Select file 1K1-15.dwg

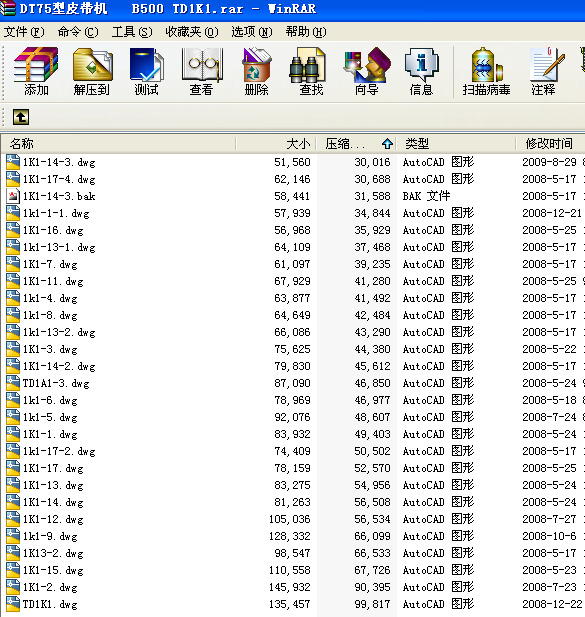[53, 570]
